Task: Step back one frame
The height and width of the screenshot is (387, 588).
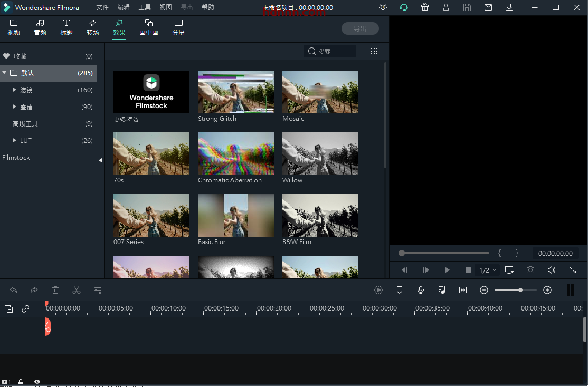Action: (405, 270)
